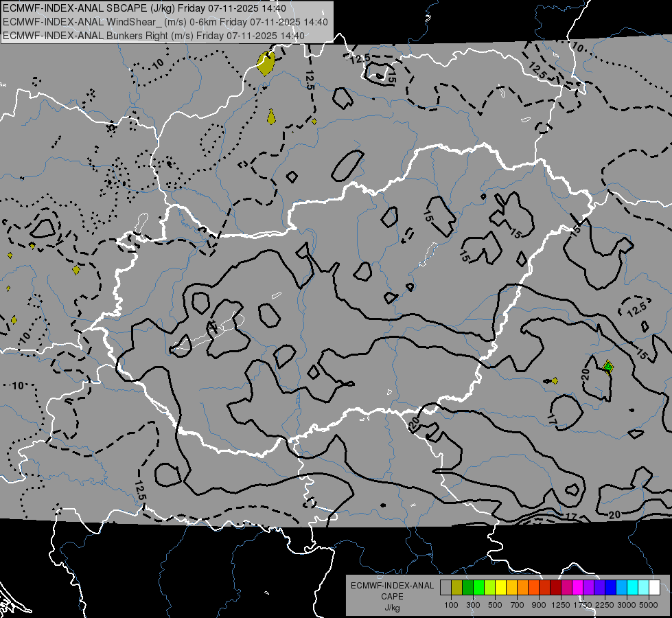The width and height of the screenshot is (672, 618).
Task: Click the olive 100 J/kg legend swatch
Action: pyautogui.click(x=457, y=587)
